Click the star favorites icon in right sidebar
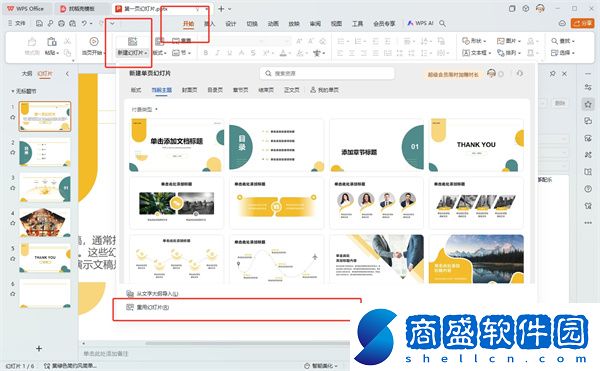600x371 pixels. pyautogui.click(x=588, y=104)
